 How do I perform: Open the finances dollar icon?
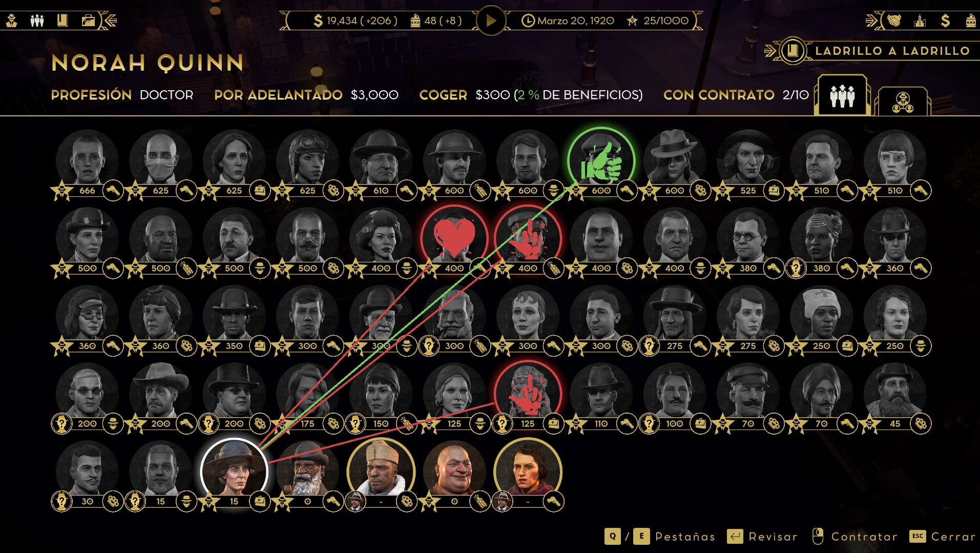[945, 21]
